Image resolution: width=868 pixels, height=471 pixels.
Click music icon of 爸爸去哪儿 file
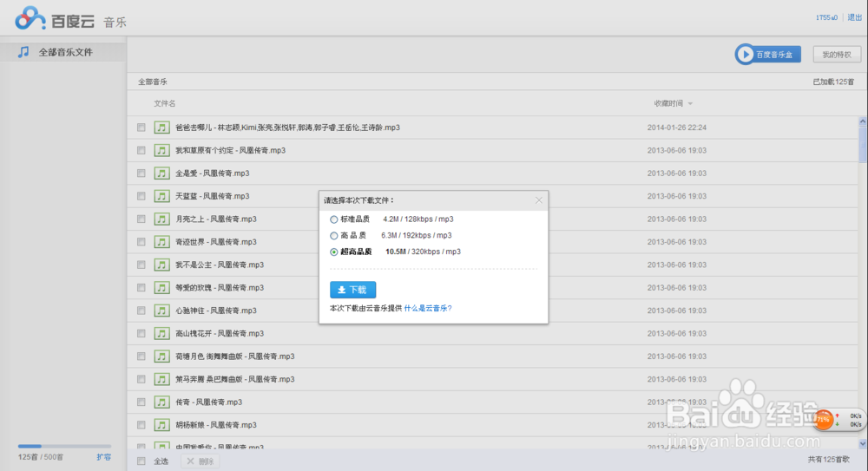point(161,128)
